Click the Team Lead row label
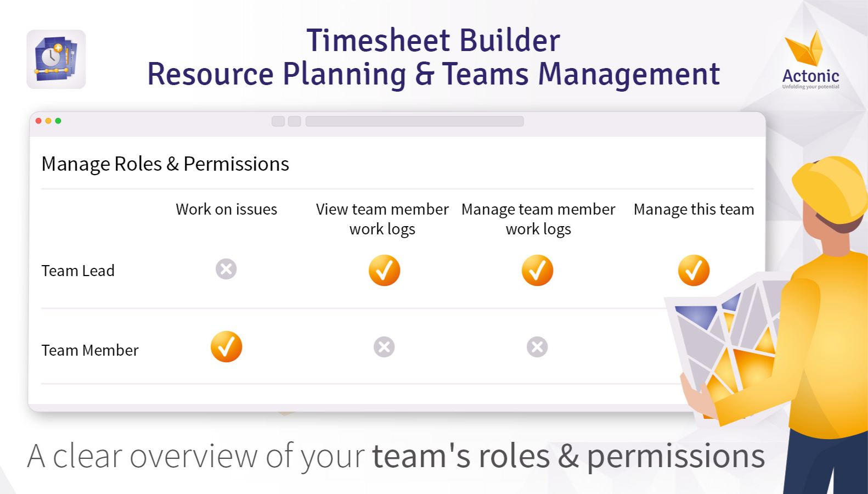The height and width of the screenshot is (494, 868). coord(78,271)
